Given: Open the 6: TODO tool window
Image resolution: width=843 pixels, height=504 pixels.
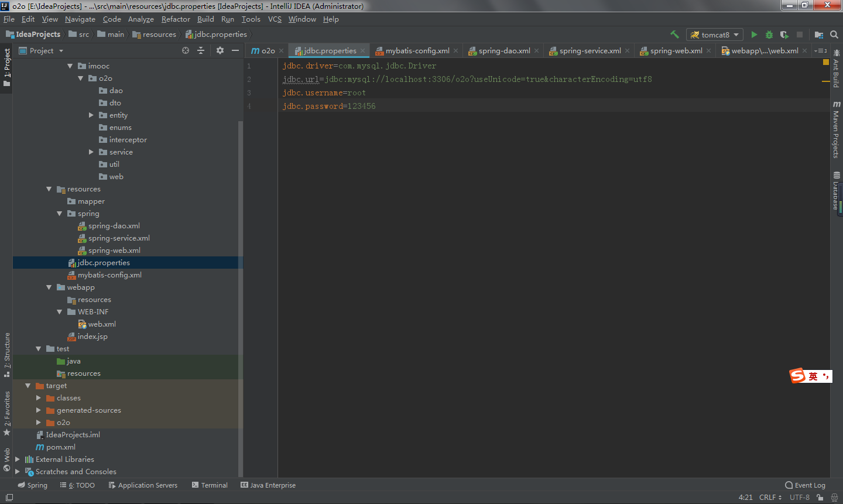Looking at the screenshot, I should pyautogui.click(x=77, y=485).
